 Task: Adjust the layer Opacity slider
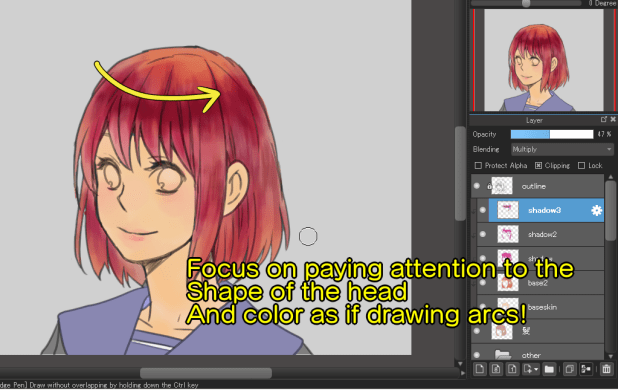[x=552, y=134]
